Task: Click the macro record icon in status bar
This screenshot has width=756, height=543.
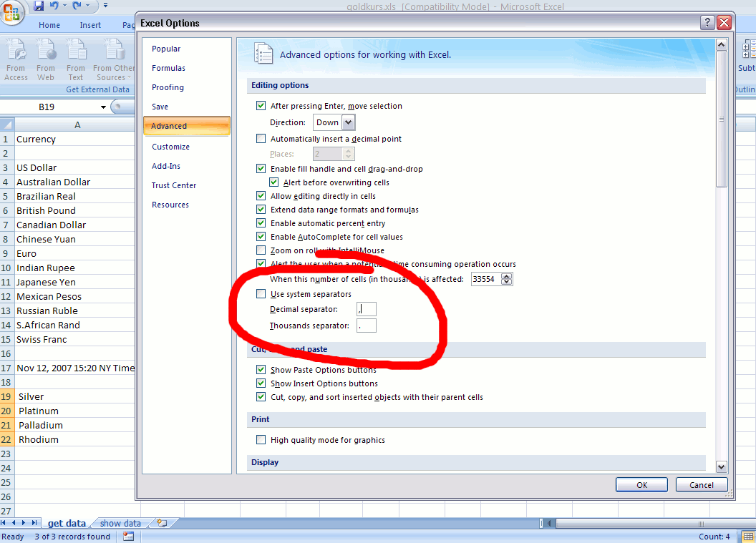Action: click(128, 537)
